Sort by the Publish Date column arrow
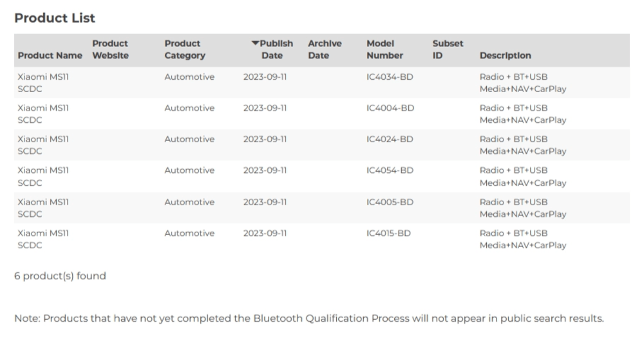The height and width of the screenshot is (341, 644). pyautogui.click(x=255, y=44)
